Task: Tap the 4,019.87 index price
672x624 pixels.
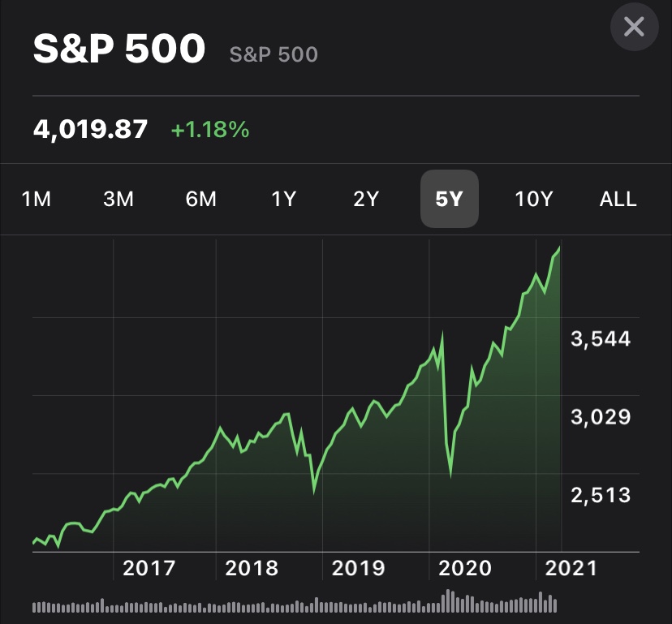Action: [91, 129]
